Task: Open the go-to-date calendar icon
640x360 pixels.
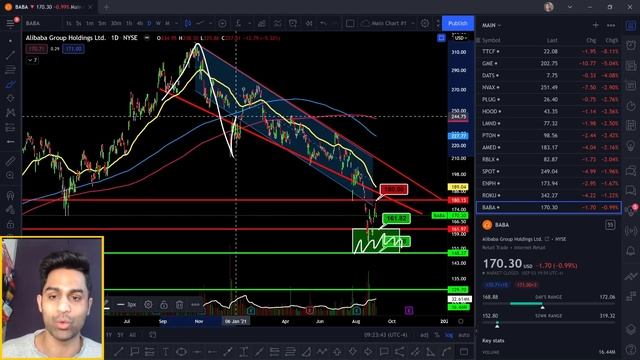Action: click(152, 335)
